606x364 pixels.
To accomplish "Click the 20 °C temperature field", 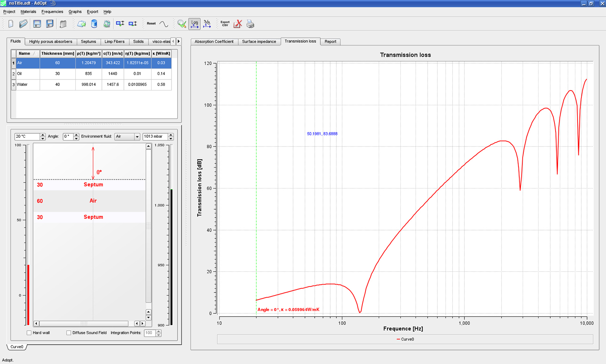I will 27,136.
